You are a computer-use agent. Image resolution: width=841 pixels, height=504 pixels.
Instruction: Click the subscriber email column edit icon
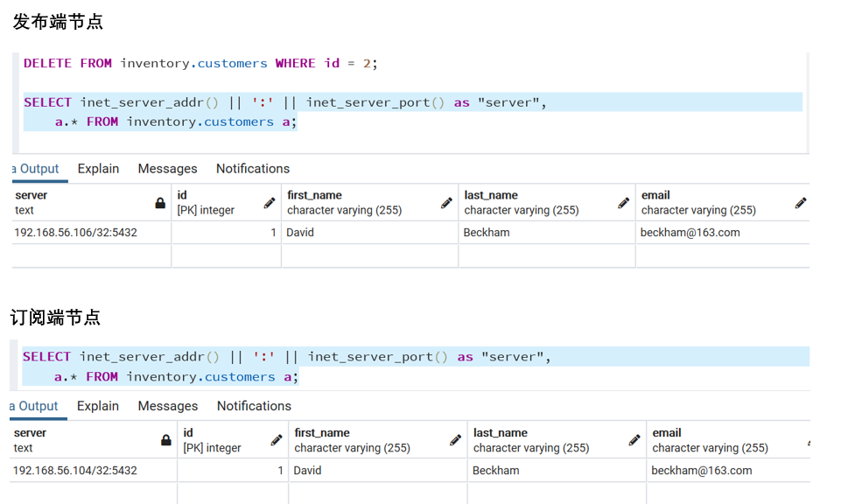point(810,440)
